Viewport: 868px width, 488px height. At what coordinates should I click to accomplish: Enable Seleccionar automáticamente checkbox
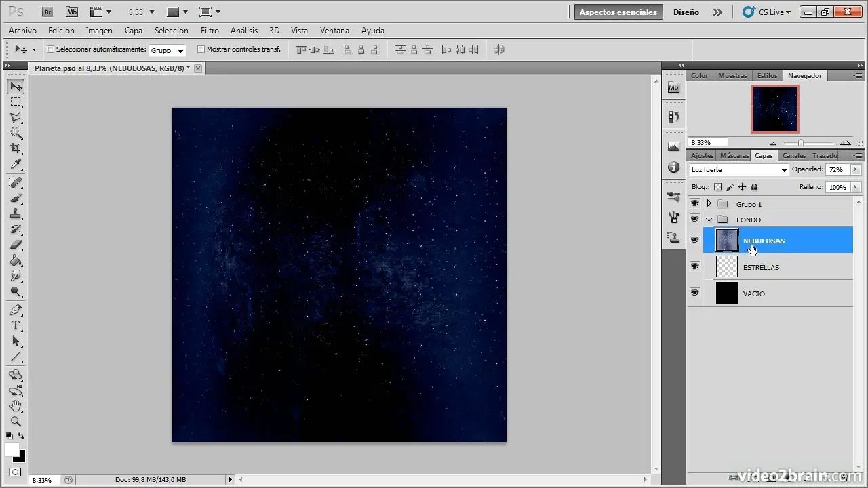(50, 49)
